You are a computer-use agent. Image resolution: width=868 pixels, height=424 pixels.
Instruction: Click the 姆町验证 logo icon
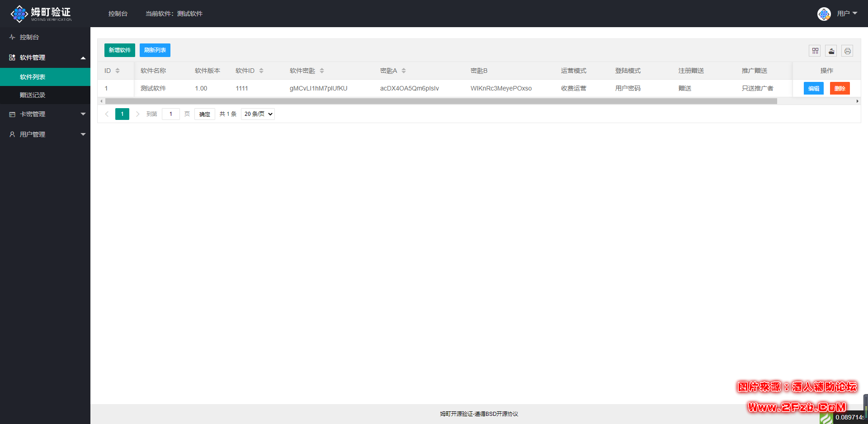pos(19,14)
